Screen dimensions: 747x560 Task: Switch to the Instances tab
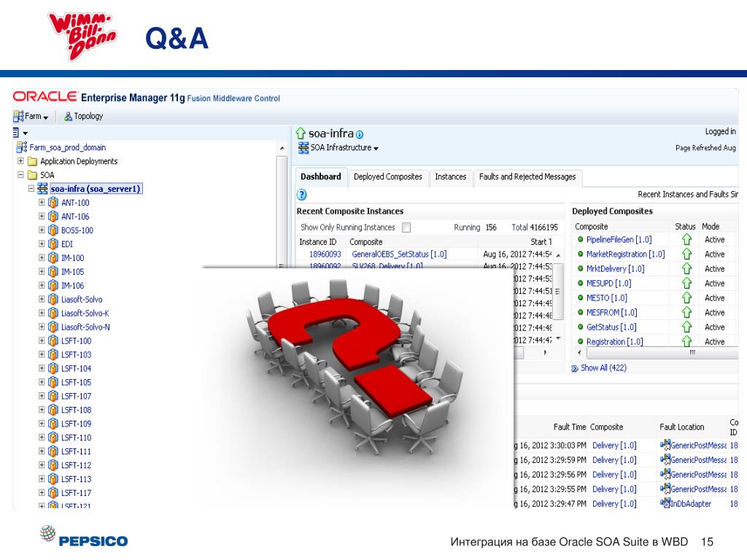click(451, 176)
